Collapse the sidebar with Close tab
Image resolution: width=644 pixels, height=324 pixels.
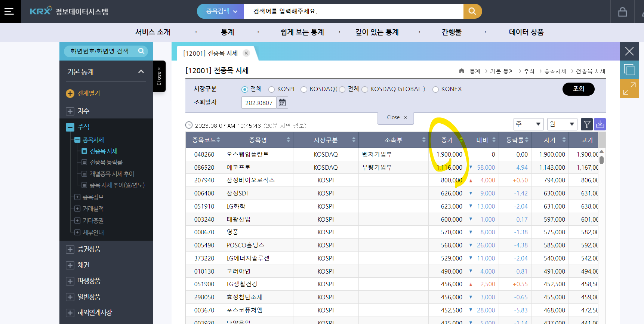(159, 76)
